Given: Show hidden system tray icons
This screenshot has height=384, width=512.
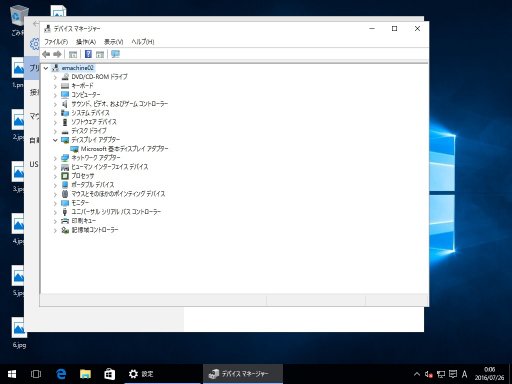Looking at the screenshot, I should pos(417,374).
